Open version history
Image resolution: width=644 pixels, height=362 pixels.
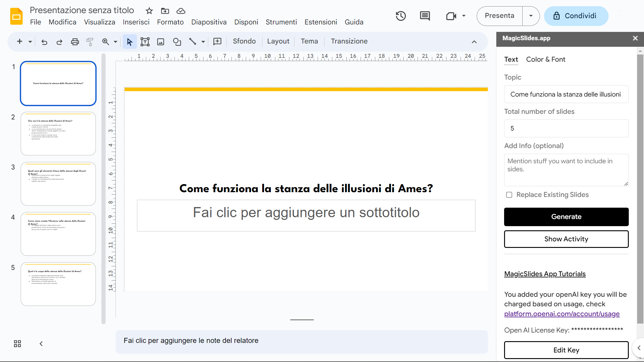[400, 16]
